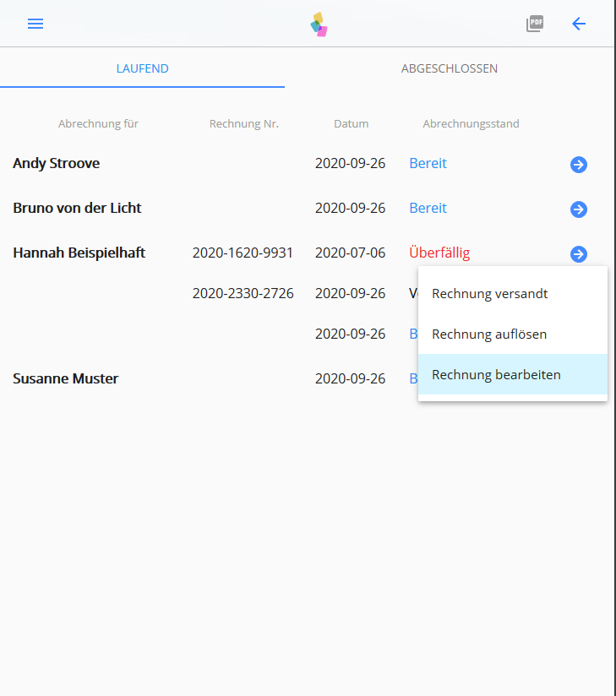Select 'Rechnung versandt' from the menu
616x696 pixels.
[490, 294]
